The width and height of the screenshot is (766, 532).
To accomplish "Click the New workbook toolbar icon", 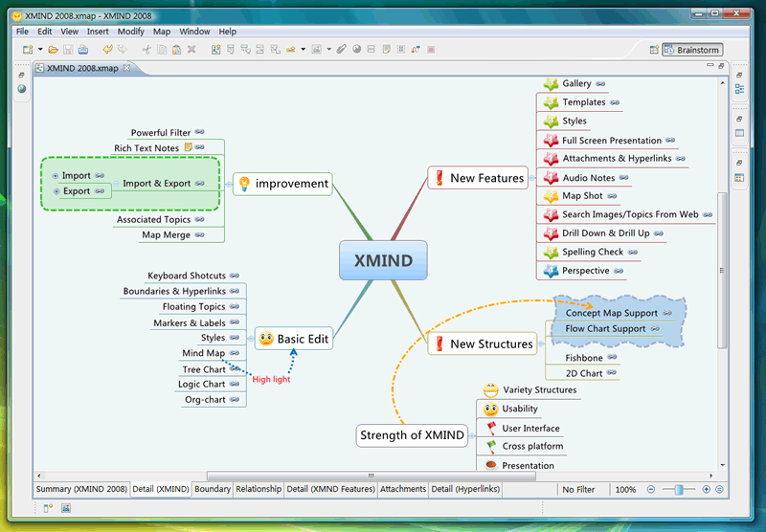I will (28, 50).
